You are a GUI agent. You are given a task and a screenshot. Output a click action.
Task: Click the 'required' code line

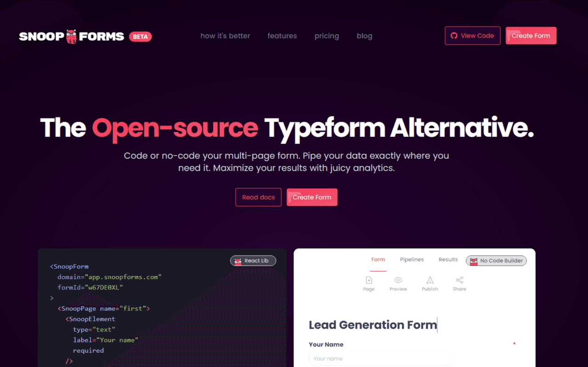click(x=88, y=350)
